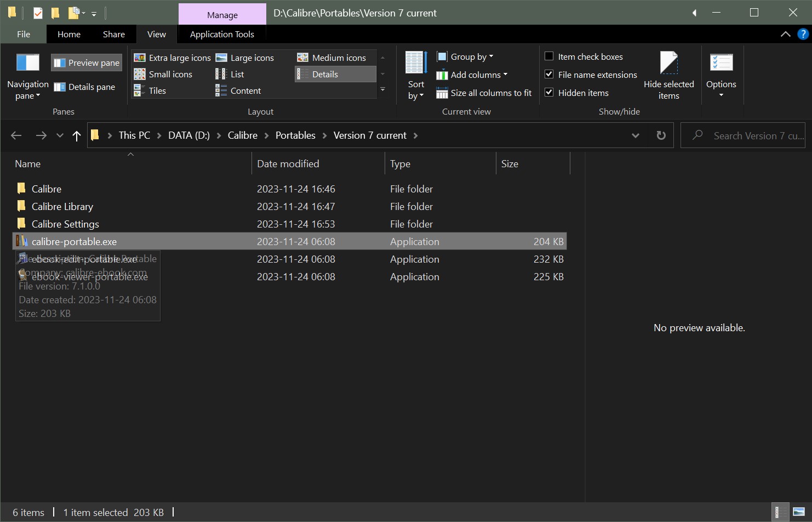Enable the Item check boxes checkbox
Screen dimensions: 812x522
coord(549,56)
